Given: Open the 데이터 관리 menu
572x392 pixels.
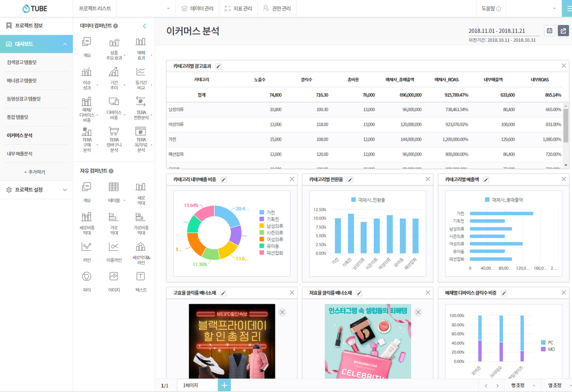Looking at the screenshot, I should (x=197, y=8).
